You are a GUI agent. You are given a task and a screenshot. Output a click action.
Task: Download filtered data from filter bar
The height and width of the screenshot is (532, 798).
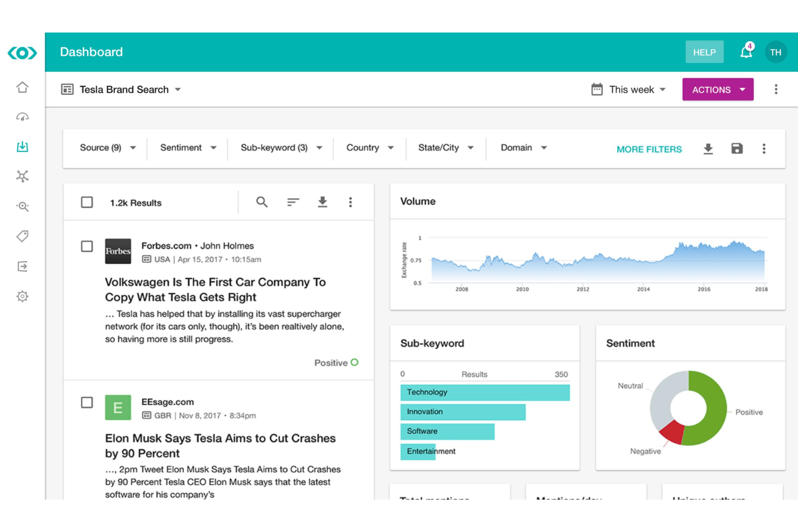[x=708, y=149]
